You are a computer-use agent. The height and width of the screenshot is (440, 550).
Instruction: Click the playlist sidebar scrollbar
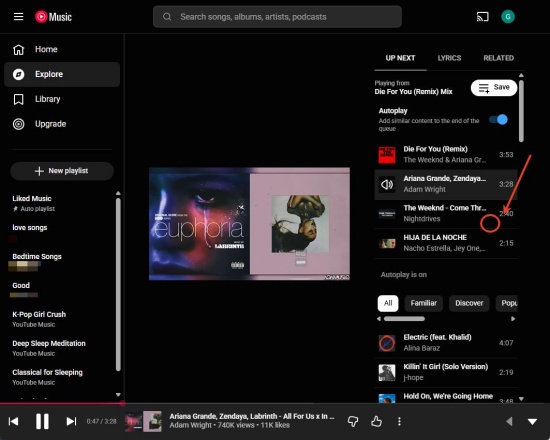(118, 284)
